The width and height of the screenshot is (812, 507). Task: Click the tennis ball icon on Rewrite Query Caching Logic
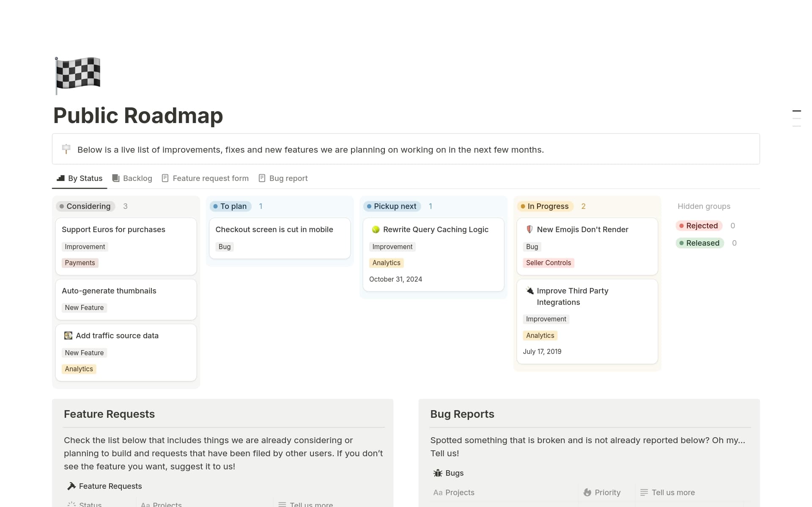point(376,229)
